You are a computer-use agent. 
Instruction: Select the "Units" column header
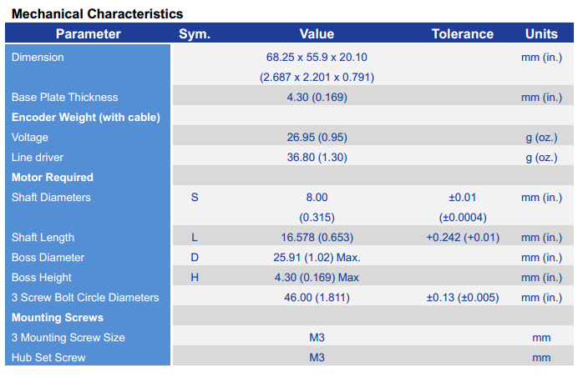(x=541, y=34)
